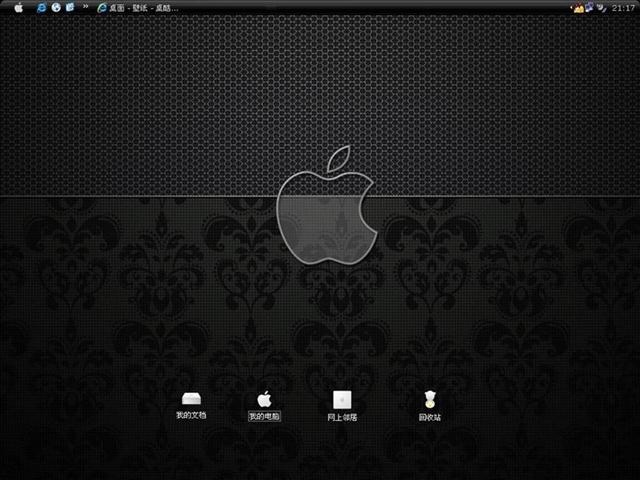The width and height of the screenshot is (640, 480).
Task: Click the 回收站 text label
Action: 429,417
